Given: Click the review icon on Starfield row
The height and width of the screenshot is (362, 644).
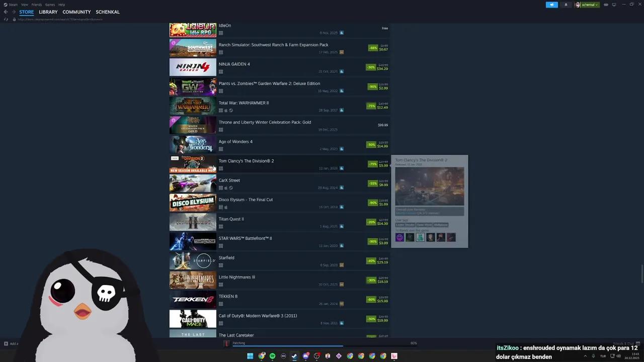Looking at the screenshot, I should pyautogui.click(x=342, y=265).
